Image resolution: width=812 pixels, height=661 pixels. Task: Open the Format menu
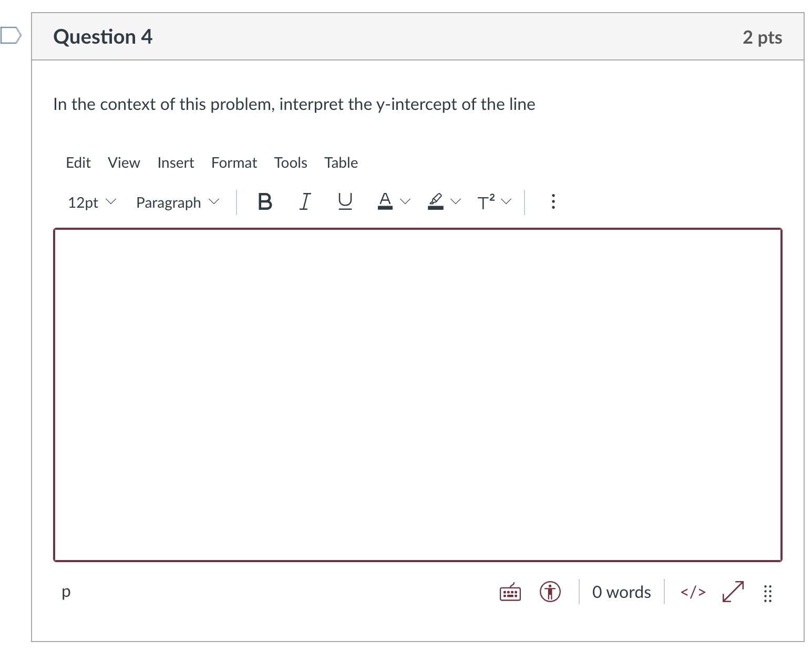(x=234, y=163)
